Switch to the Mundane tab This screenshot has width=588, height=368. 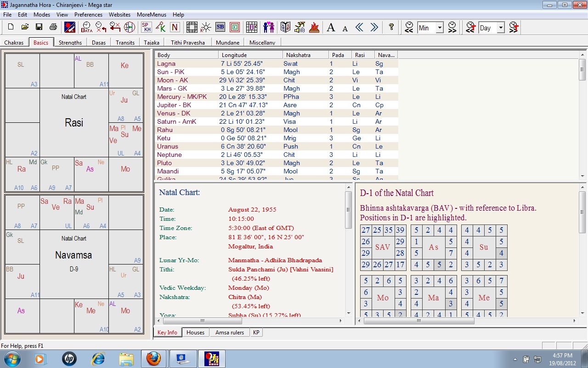[228, 42]
